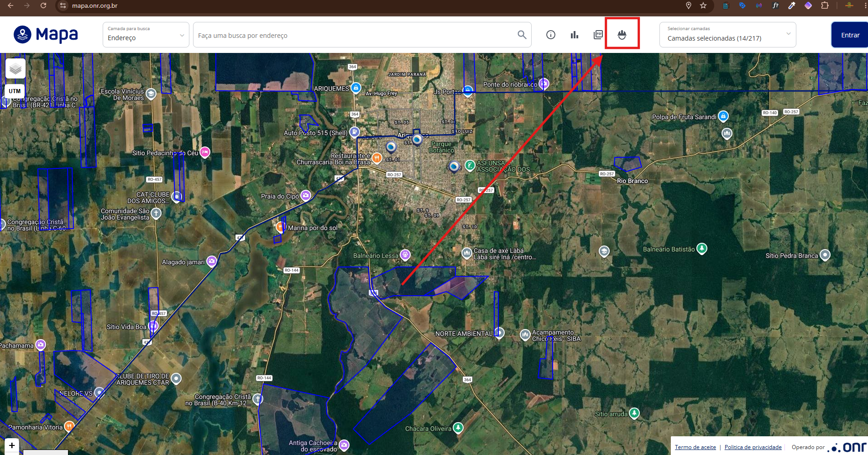Click the site info icon beside the URL
Image resolution: width=868 pixels, height=455 pixels.
point(63,5)
